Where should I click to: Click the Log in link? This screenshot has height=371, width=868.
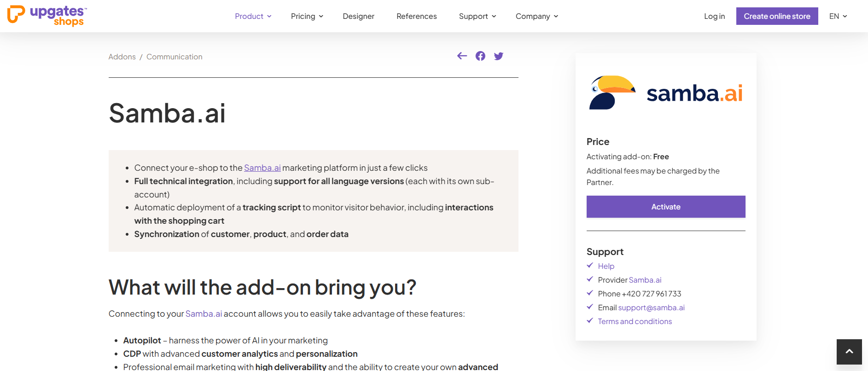714,16
